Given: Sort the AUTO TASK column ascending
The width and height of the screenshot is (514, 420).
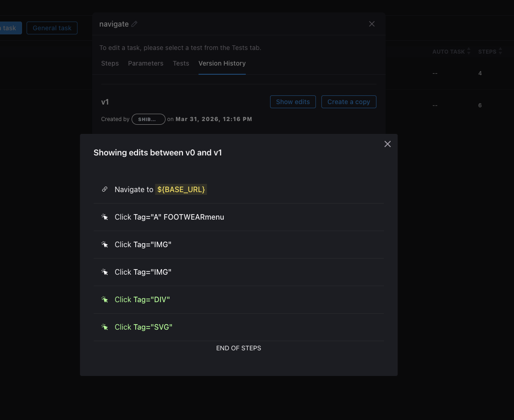Looking at the screenshot, I should (x=468, y=50).
